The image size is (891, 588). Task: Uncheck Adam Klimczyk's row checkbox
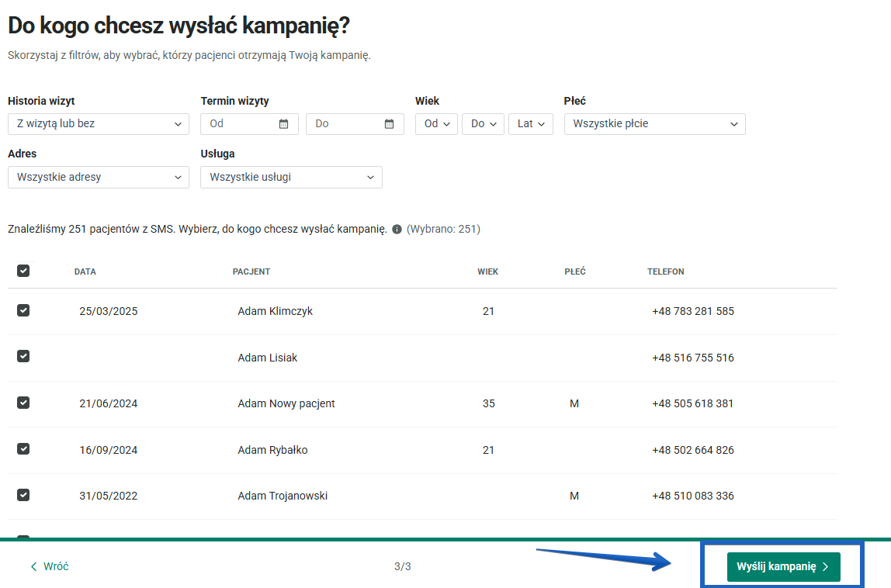[x=23, y=310]
